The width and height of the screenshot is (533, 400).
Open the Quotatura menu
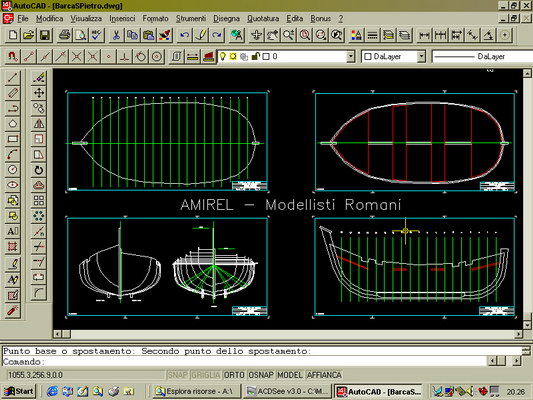click(263, 19)
